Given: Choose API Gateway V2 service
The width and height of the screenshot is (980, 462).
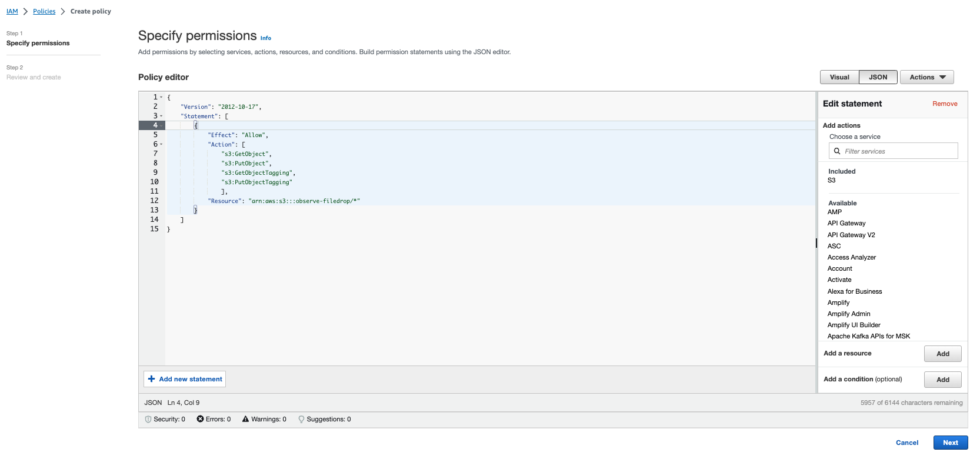Looking at the screenshot, I should pos(851,235).
